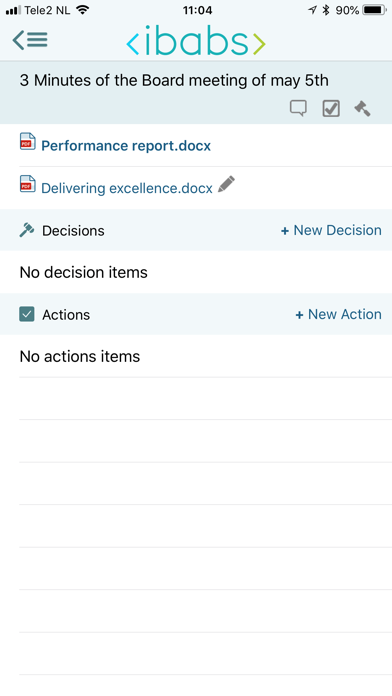
Task: Tap the No actions items row
Action: click(x=196, y=356)
